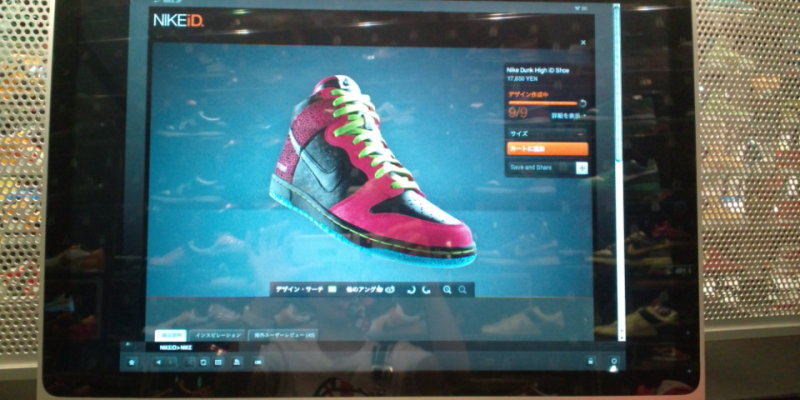
Task: Zoom in on the shoe
Action: [x=447, y=290]
